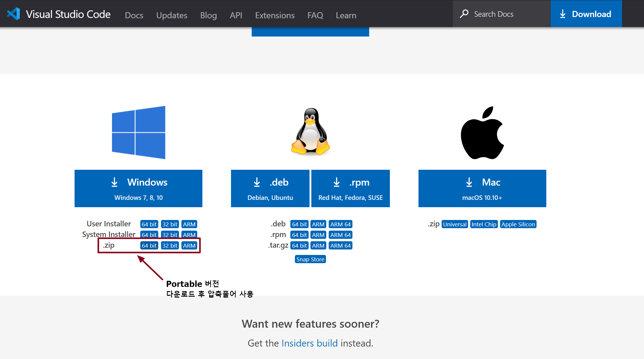Click the Windows logo image
The width and height of the screenshot is (644, 359).
coord(138,132)
